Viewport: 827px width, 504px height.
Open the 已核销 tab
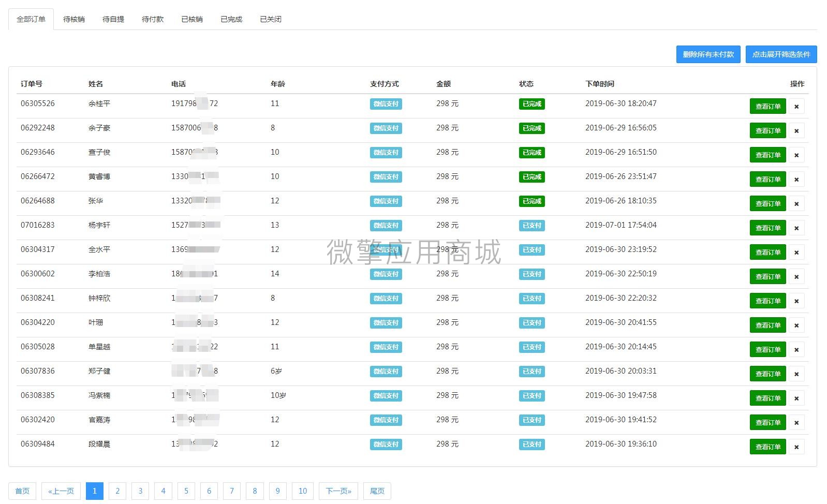coord(192,19)
